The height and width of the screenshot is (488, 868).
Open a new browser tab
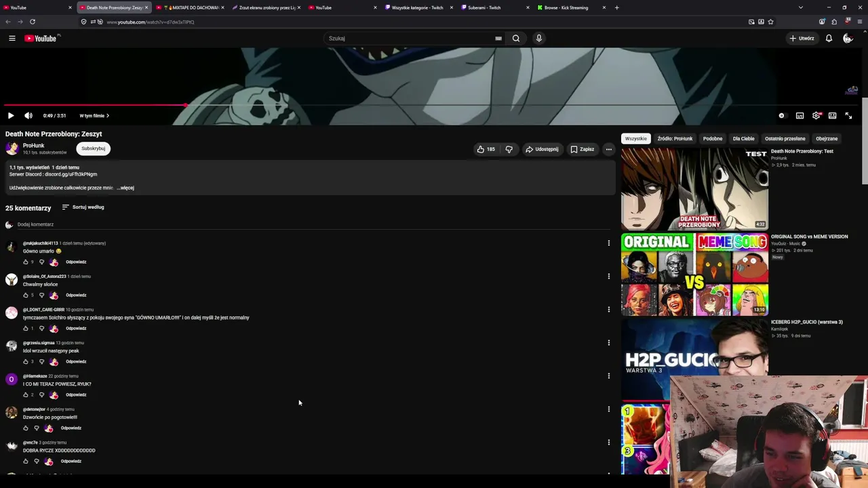[x=616, y=7]
